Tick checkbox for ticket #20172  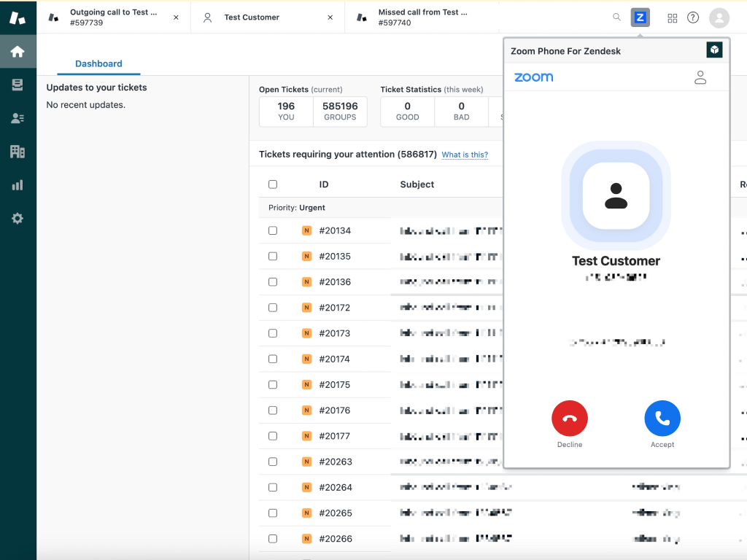coord(273,308)
